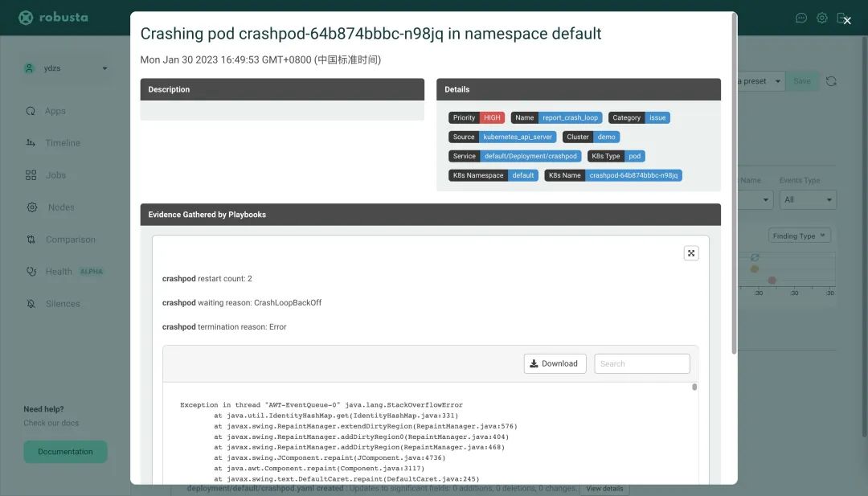
Task: Open Silences in the sidebar
Action: pos(63,303)
